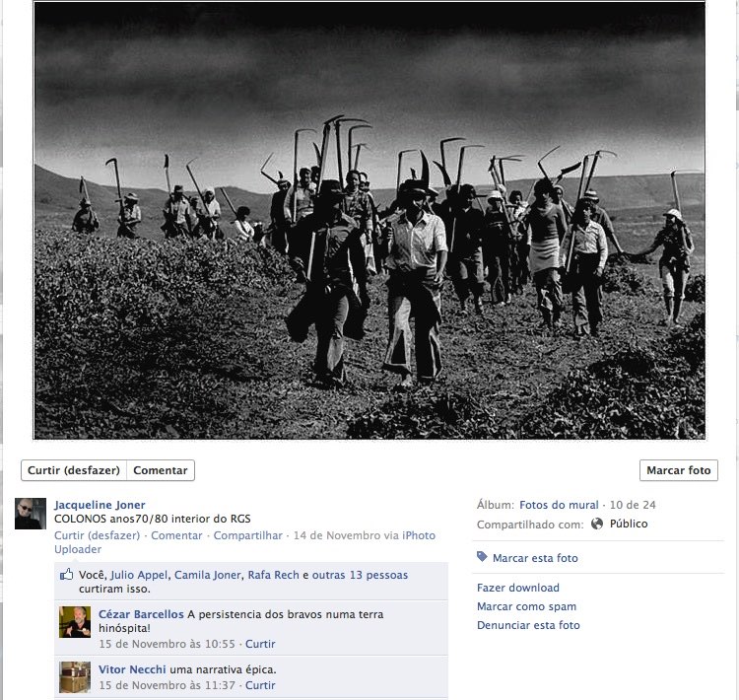739x700 pixels.
Task: Open the outras 13 pessoas likes list
Action: coord(360,575)
